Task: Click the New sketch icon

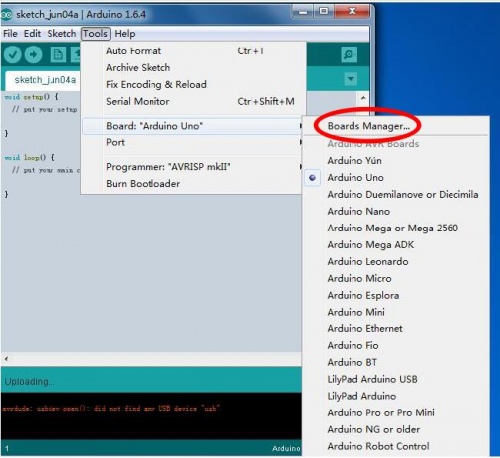Action: (58, 55)
